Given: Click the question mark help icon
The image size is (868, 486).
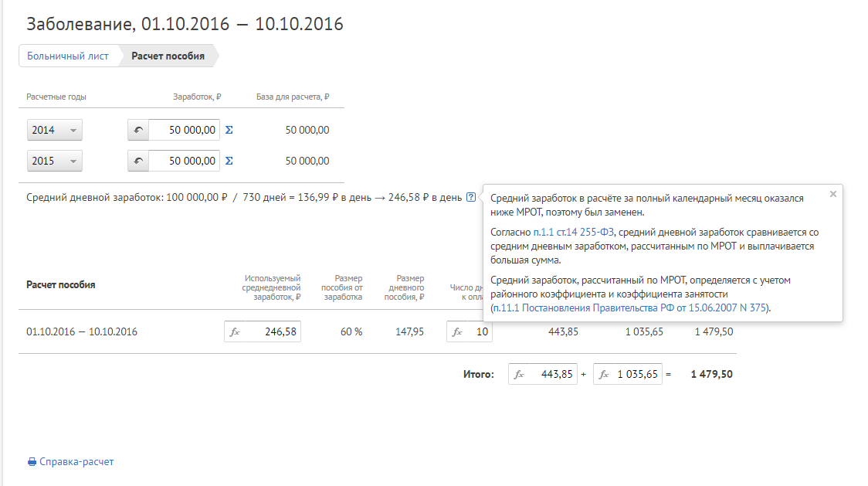Looking at the screenshot, I should coord(470,197).
